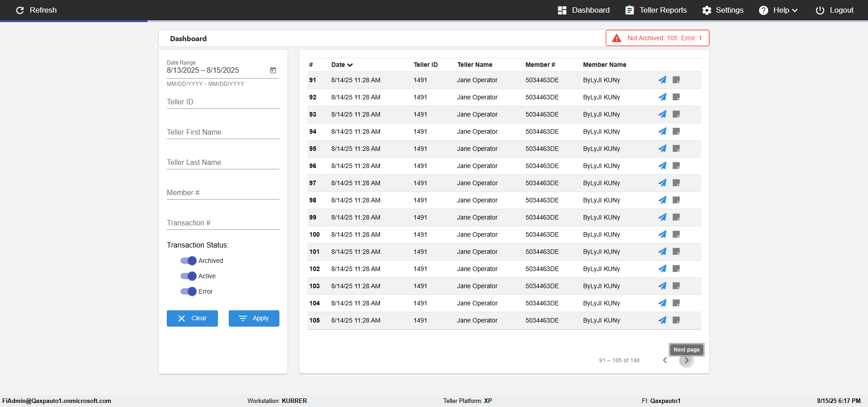868x407 pixels.
Task: Toggle the Active status switch
Action: pos(188,276)
